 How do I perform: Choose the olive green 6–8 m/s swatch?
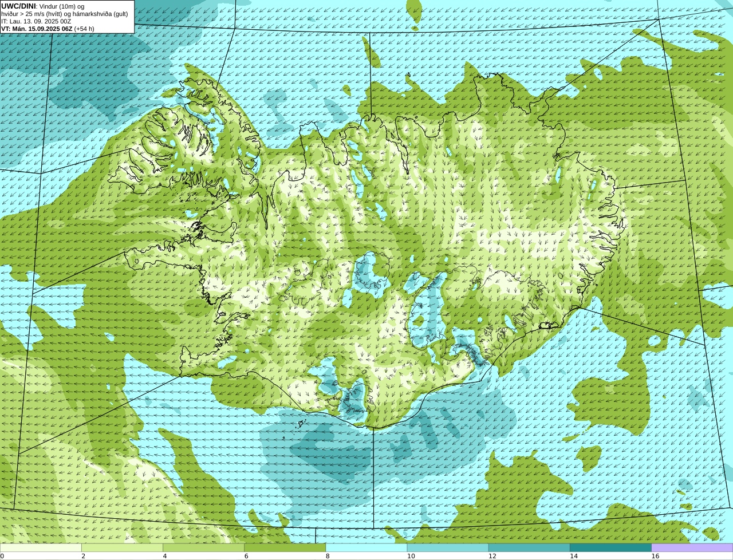[285, 547]
